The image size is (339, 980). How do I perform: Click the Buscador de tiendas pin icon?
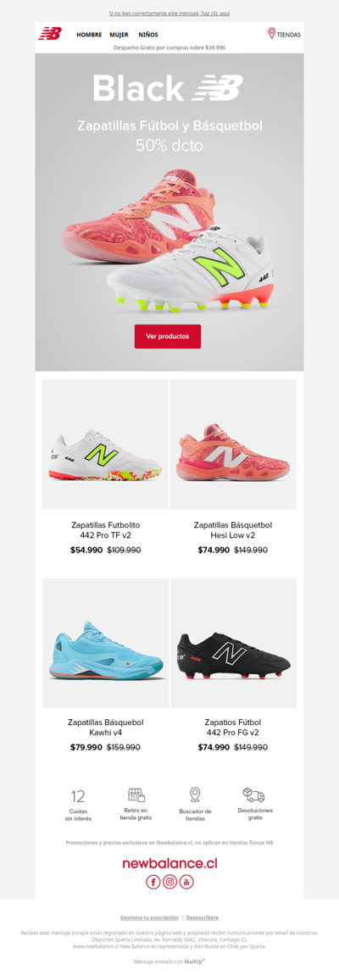coord(195,795)
